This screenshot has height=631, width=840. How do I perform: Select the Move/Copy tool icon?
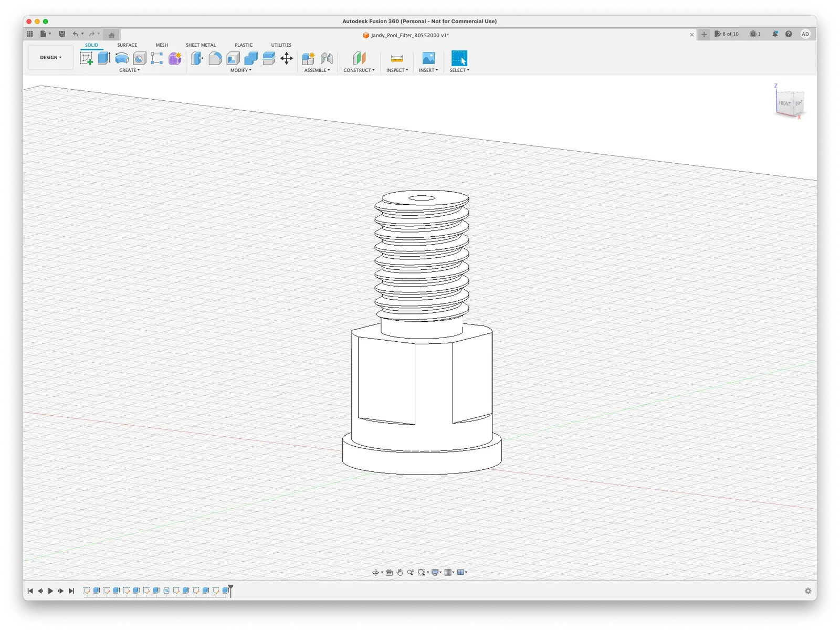coord(287,58)
